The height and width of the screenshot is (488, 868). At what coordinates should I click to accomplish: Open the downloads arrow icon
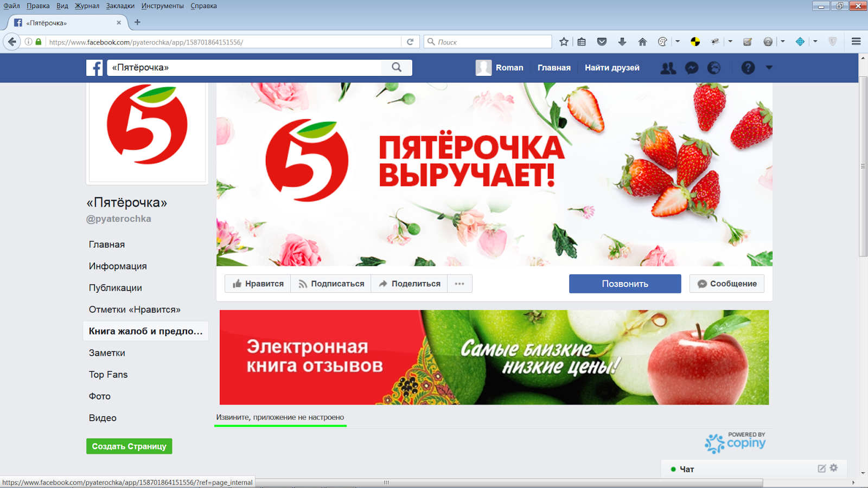pos(622,42)
